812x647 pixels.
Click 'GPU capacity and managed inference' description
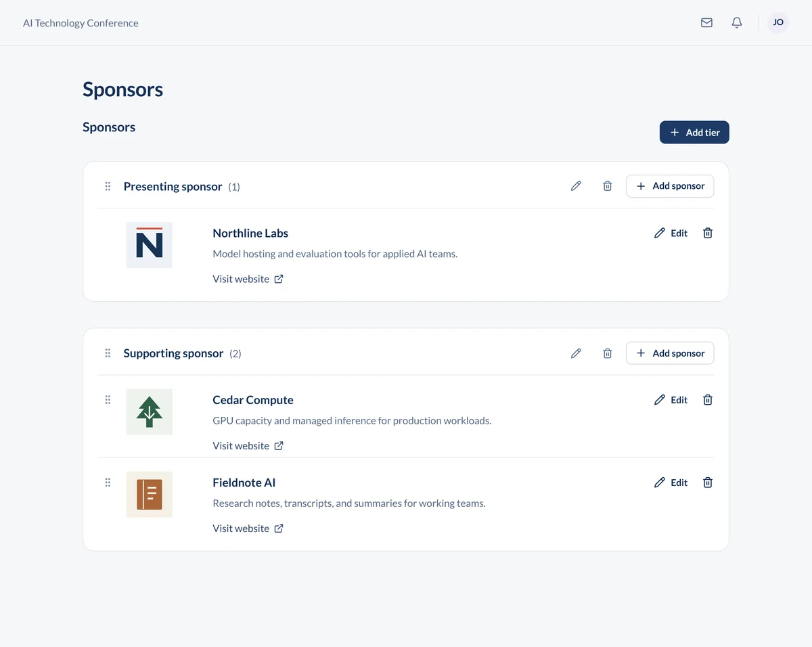[352, 421]
